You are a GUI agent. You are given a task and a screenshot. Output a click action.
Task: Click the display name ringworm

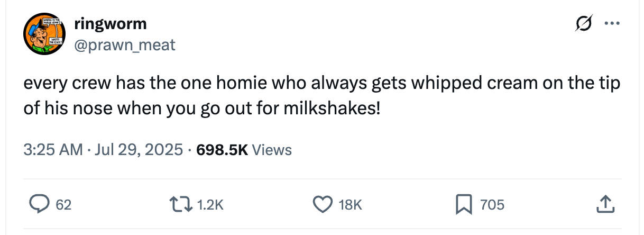[x=111, y=24]
